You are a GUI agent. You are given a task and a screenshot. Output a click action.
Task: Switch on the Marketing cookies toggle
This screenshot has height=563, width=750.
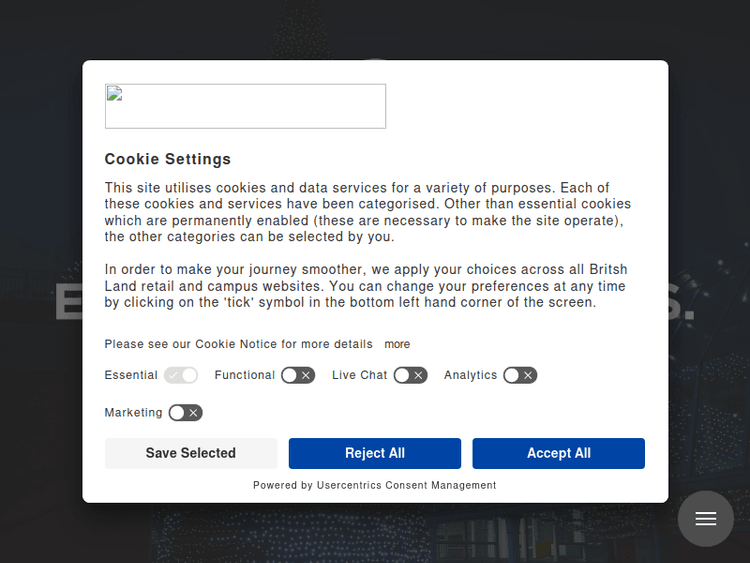[x=185, y=412]
